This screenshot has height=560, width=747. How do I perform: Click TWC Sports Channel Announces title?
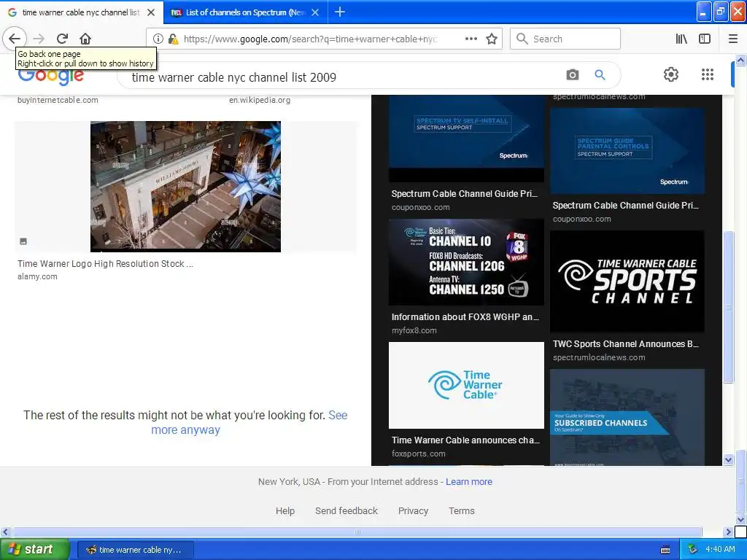[x=625, y=344]
